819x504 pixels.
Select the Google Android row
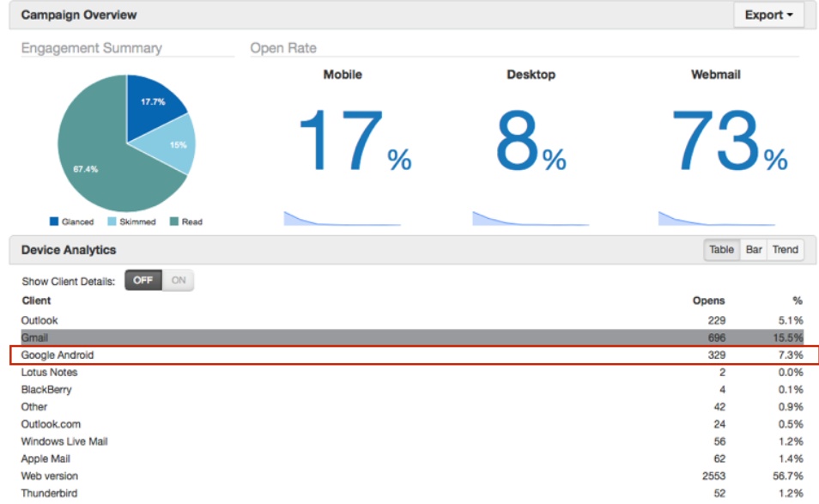point(412,355)
